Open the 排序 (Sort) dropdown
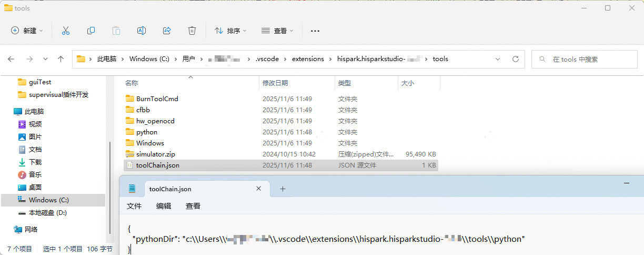 [230, 31]
